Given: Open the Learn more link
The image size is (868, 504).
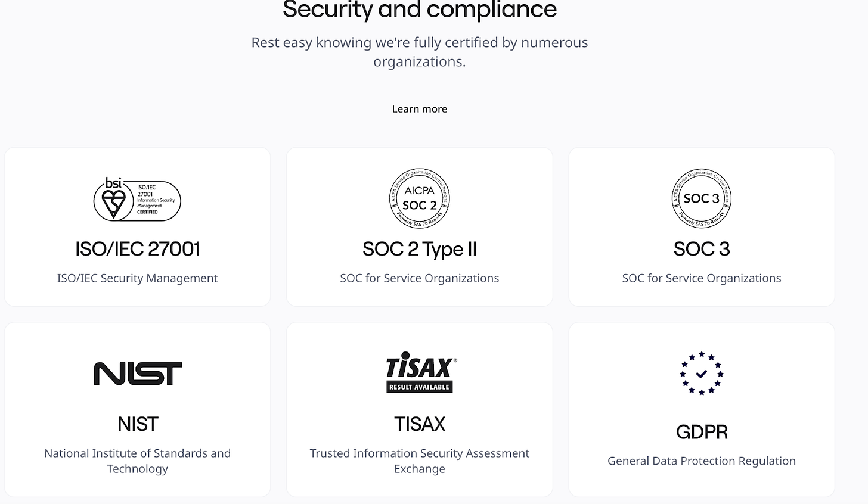Looking at the screenshot, I should point(420,109).
